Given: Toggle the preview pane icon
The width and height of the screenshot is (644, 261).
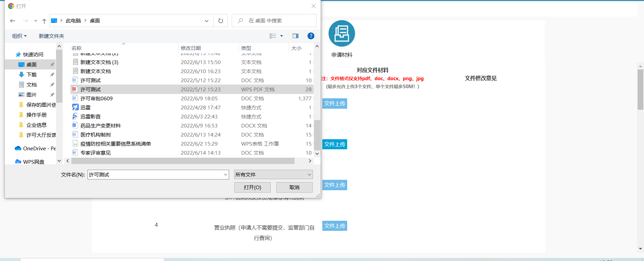Looking at the screenshot, I should 295,36.
